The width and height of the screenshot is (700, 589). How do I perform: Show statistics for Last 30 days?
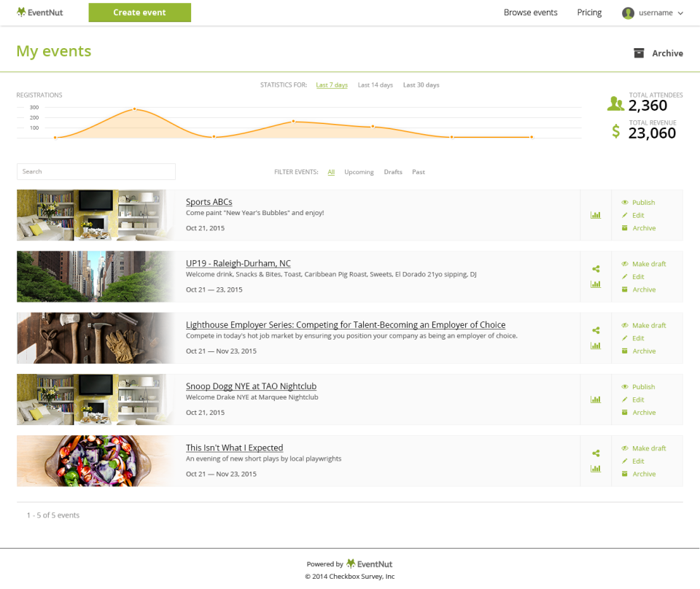coord(421,85)
